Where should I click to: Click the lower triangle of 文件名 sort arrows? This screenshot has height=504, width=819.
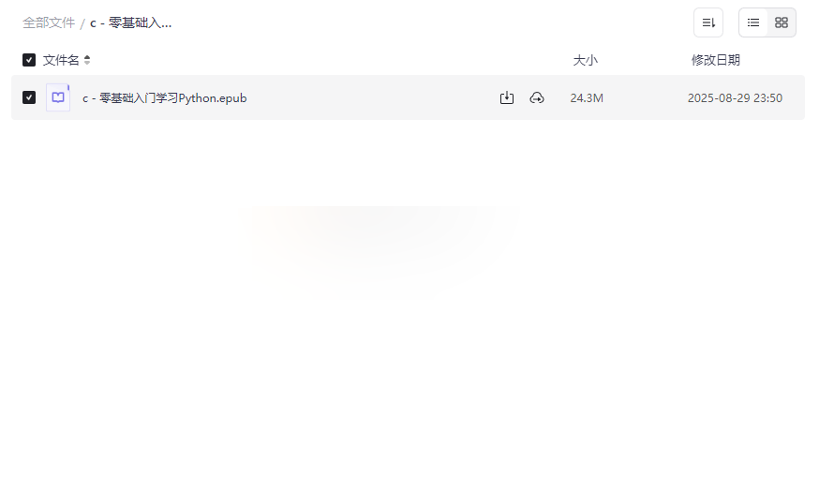click(x=87, y=63)
